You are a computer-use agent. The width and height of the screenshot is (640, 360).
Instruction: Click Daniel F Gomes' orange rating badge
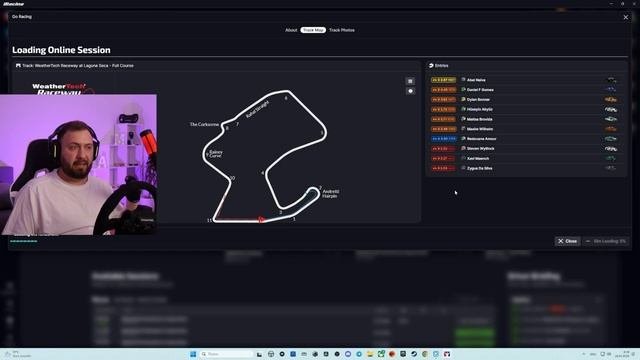coord(443,90)
